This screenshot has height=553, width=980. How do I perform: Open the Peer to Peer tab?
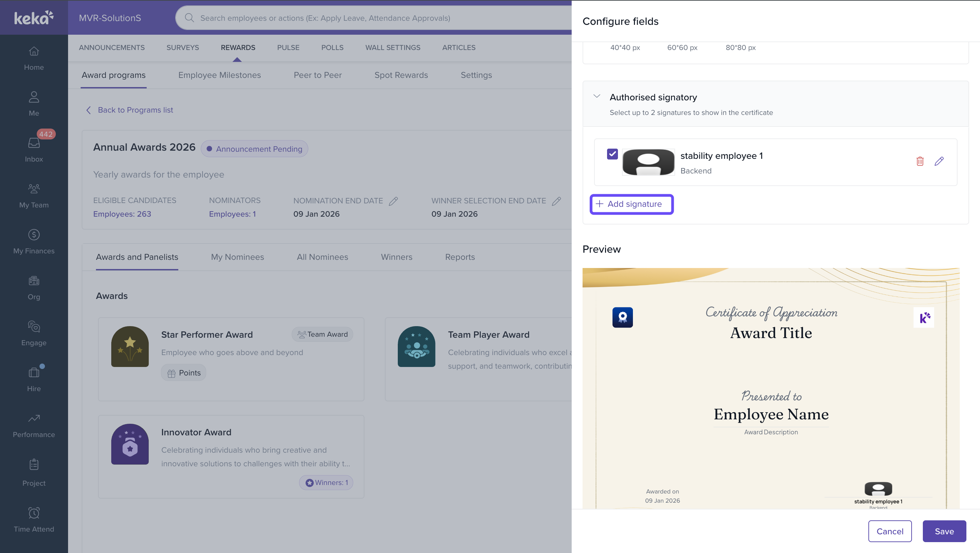317,75
